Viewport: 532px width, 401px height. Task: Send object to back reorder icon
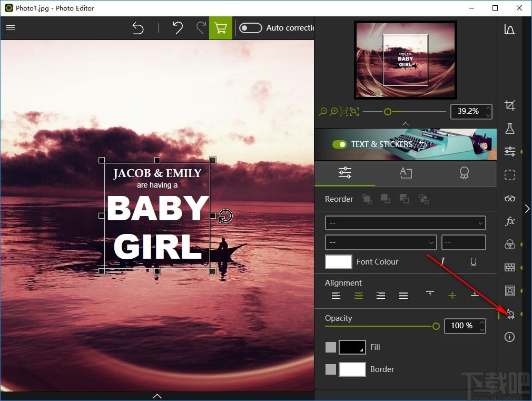[423, 199]
